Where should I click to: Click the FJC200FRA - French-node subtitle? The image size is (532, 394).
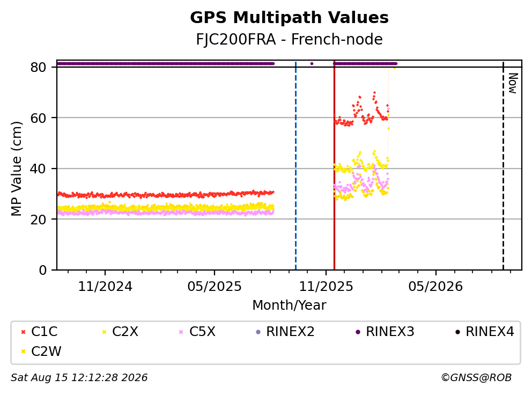coord(290,39)
